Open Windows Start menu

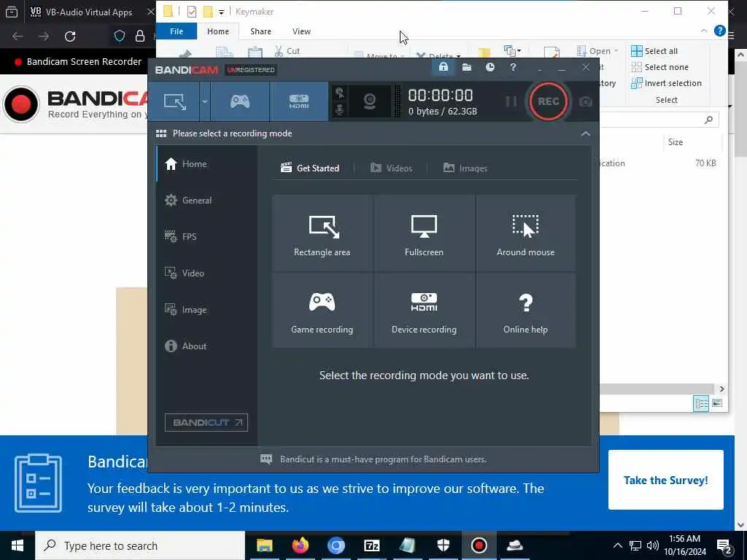point(18,545)
